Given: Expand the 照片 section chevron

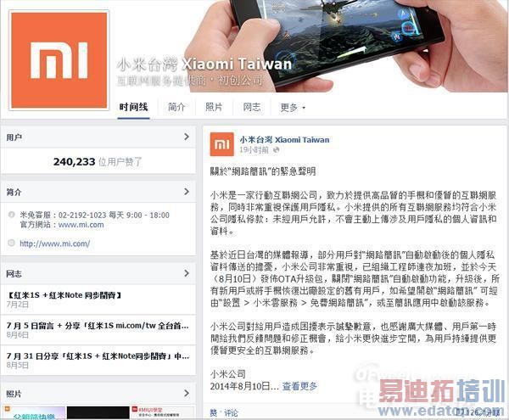Looking at the screenshot, I should 187,394.
